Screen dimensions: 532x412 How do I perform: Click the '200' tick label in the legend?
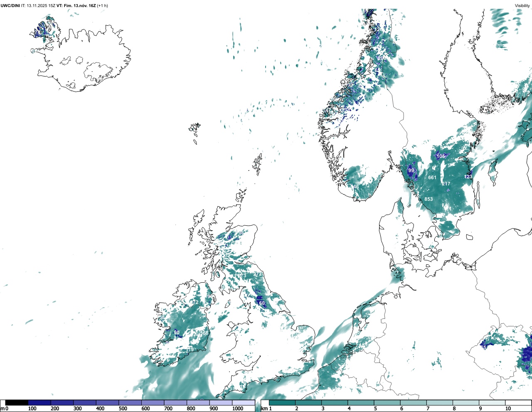click(55, 409)
